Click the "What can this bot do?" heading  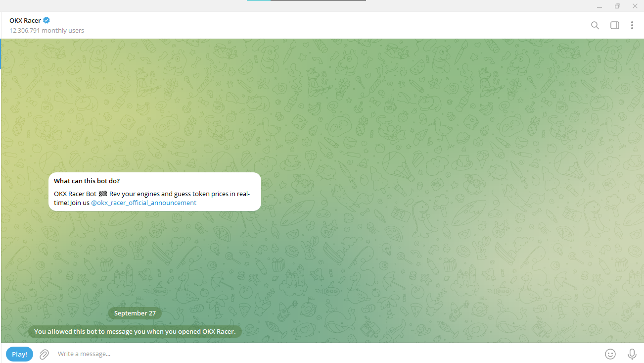click(87, 181)
